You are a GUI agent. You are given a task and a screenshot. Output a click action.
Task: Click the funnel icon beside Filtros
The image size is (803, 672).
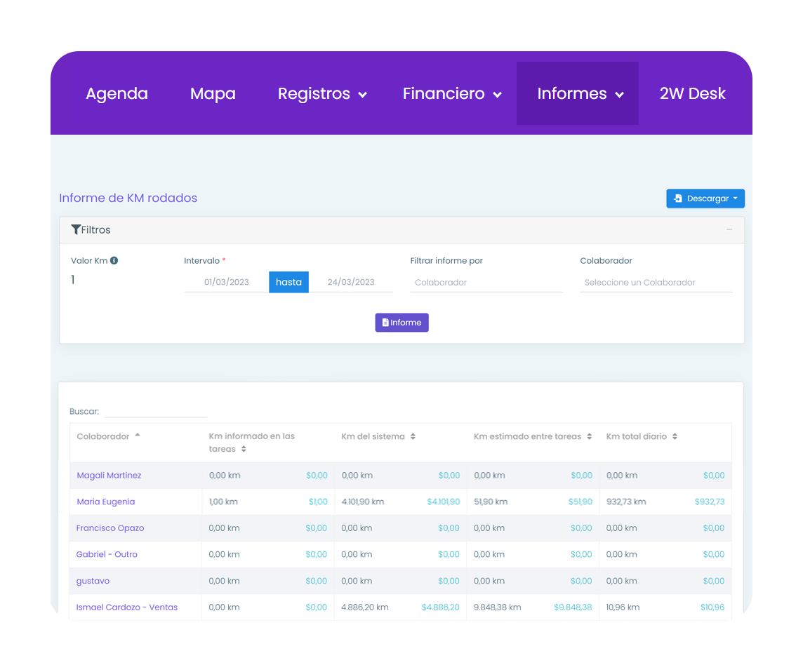(76, 229)
